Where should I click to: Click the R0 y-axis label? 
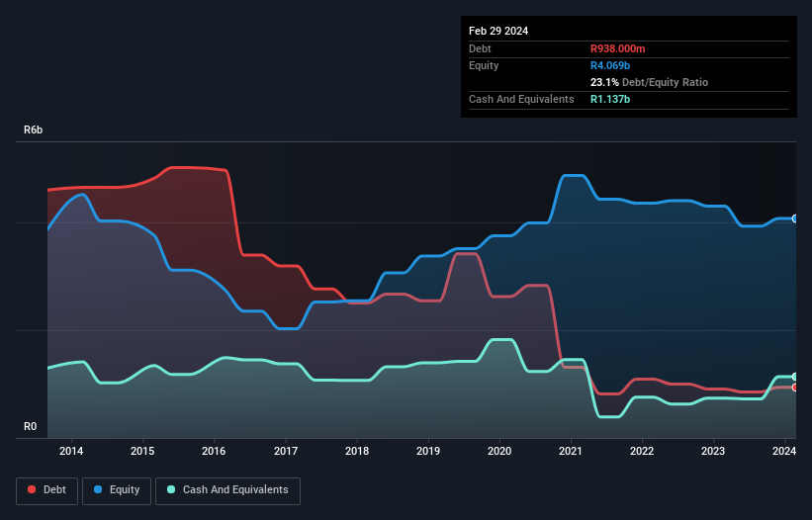(30, 426)
